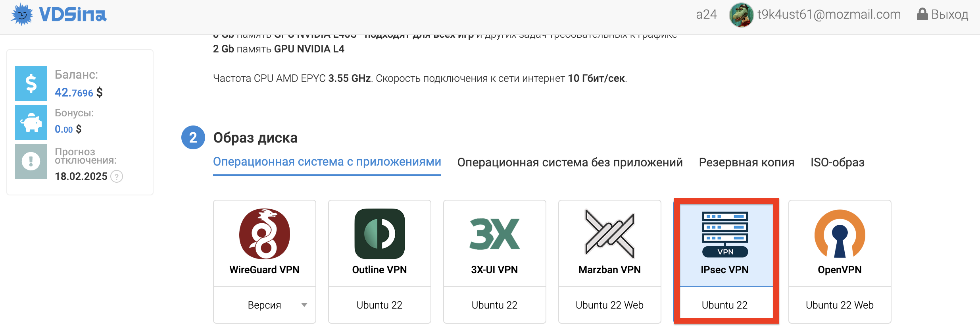Open account email t9k4ust61@mozmail.com
The image size is (980, 332).
click(829, 15)
